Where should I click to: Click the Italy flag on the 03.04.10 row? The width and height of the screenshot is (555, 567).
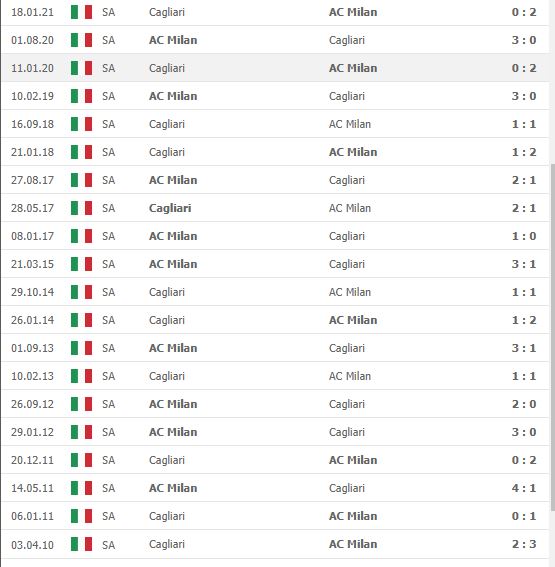point(81,544)
